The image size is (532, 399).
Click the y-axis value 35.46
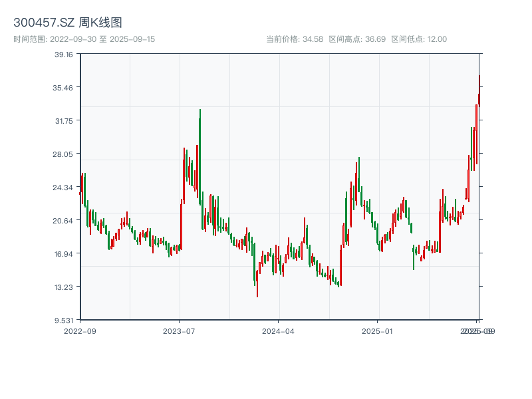tap(63, 88)
